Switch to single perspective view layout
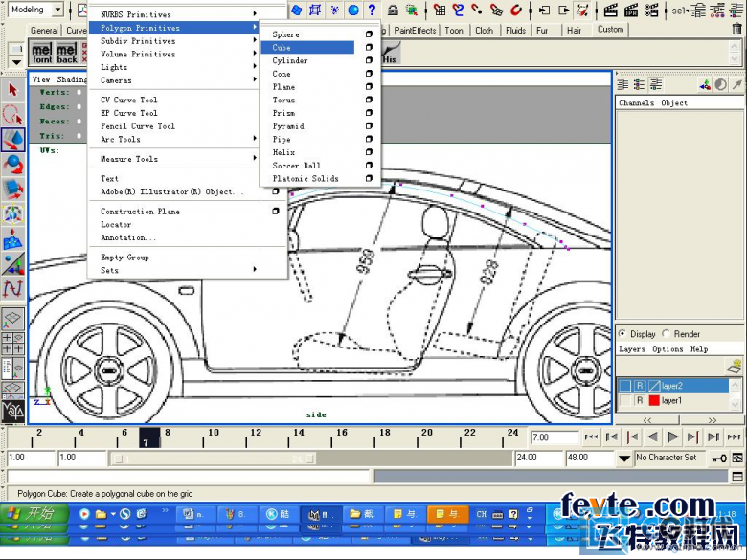This screenshot has width=747, height=560. [12, 319]
